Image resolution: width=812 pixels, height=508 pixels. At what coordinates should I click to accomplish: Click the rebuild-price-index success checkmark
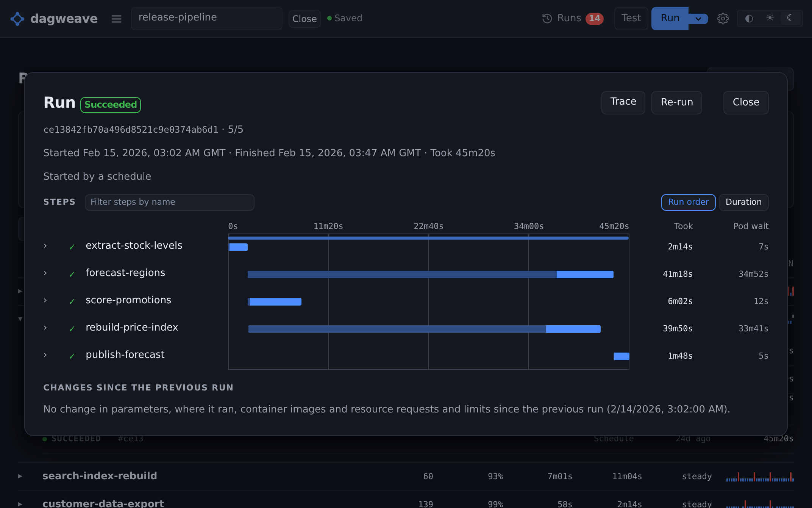[72, 329]
